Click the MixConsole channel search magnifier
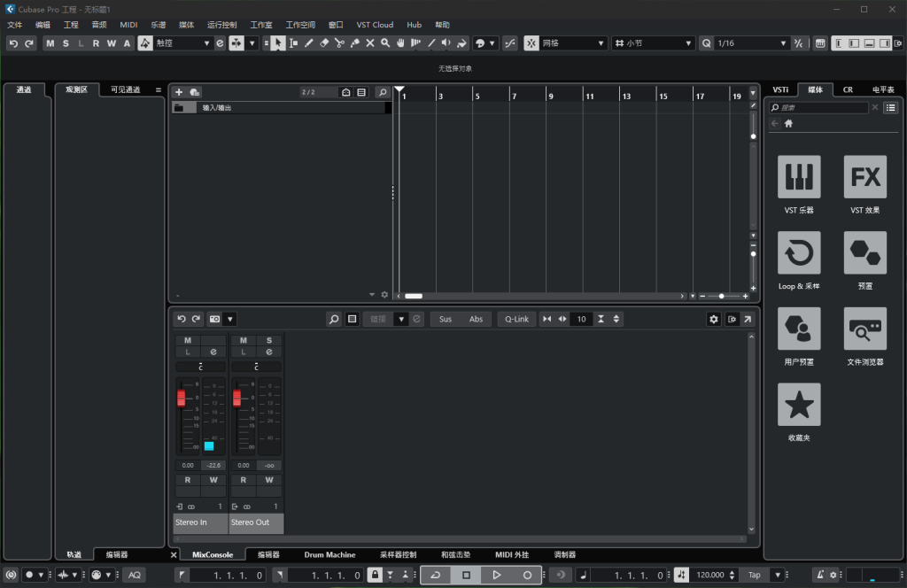The height and width of the screenshot is (588, 907). 334,319
